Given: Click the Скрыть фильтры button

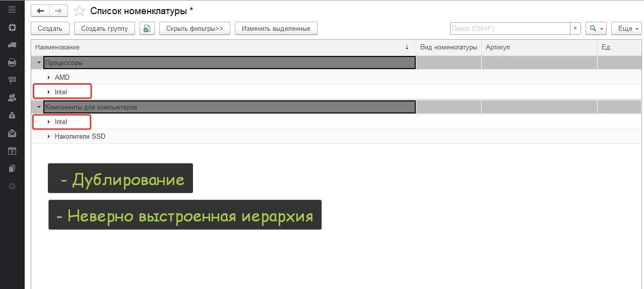Looking at the screenshot, I should [x=195, y=29].
